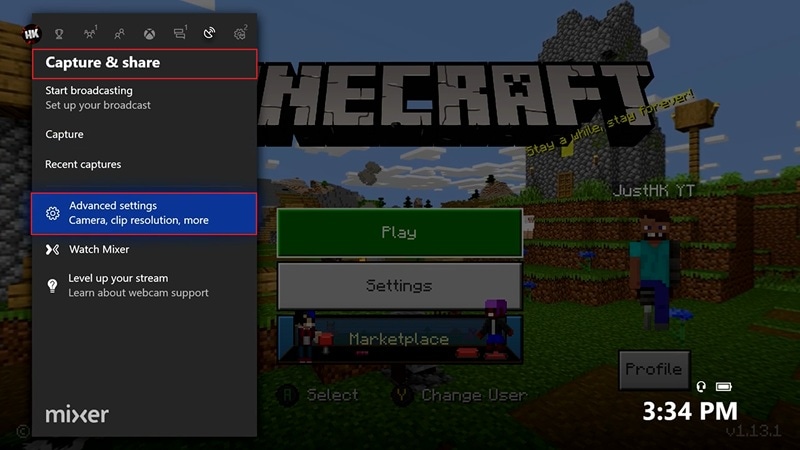Image resolution: width=800 pixels, height=450 pixels.
Task: Select Start broadcasting
Action: [144, 97]
